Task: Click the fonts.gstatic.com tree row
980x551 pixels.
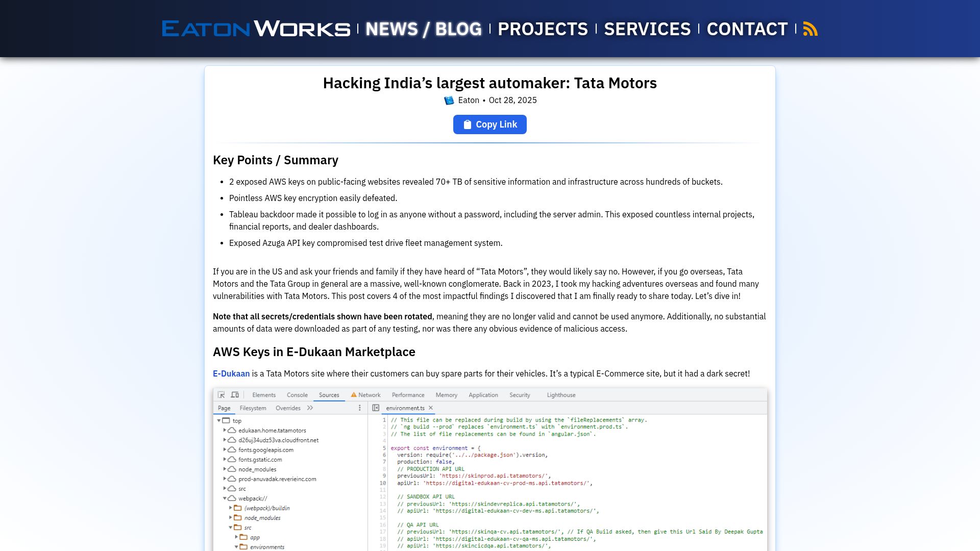Action: pyautogui.click(x=260, y=460)
